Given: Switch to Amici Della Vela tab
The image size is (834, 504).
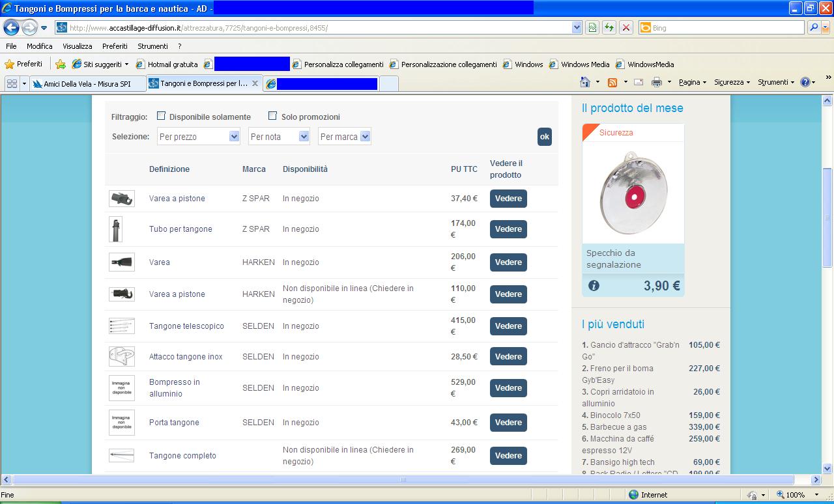Looking at the screenshot, I should pyautogui.click(x=87, y=83).
